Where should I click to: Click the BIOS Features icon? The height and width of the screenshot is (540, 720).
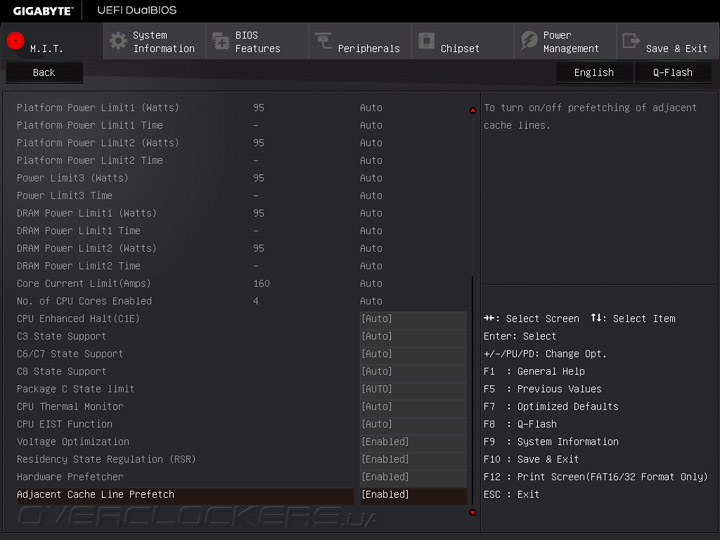221,41
